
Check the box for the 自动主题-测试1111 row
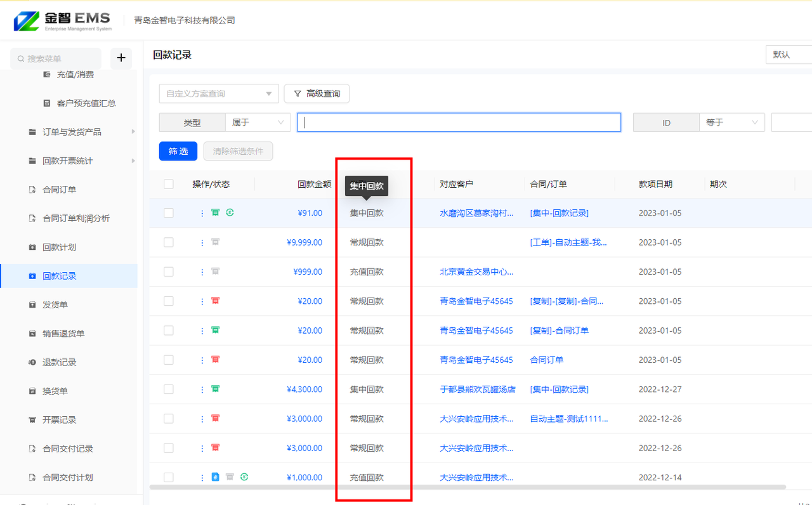168,419
